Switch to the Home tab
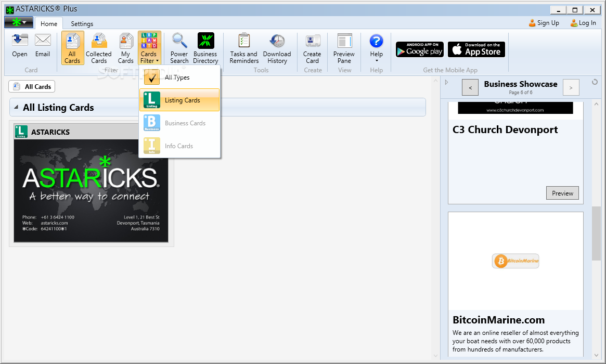The image size is (606, 364). click(x=49, y=23)
